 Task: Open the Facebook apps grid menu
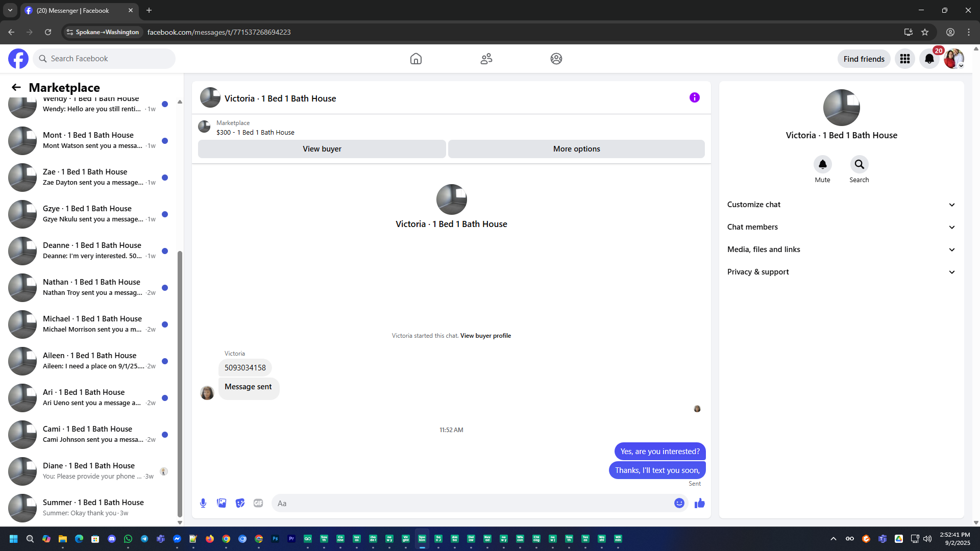pyautogui.click(x=904, y=59)
